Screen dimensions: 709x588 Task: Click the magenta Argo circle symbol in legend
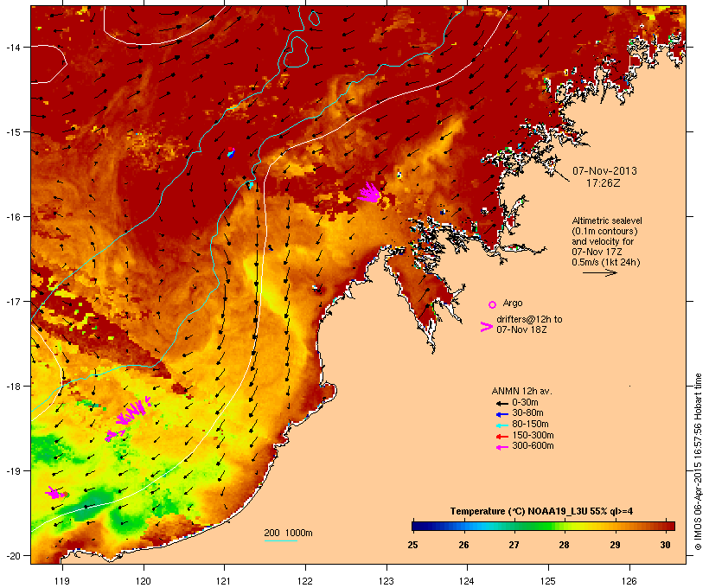[493, 304]
